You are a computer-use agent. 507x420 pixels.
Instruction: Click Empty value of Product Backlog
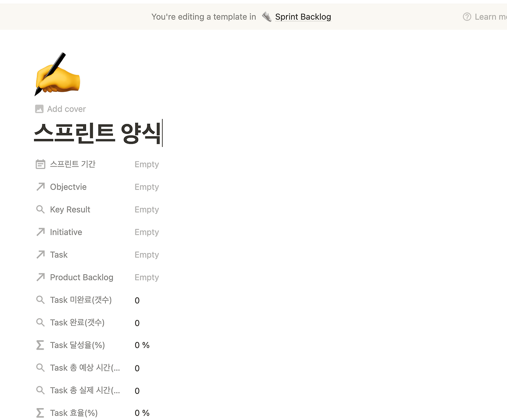pyautogui.click(x=147, y=277)
